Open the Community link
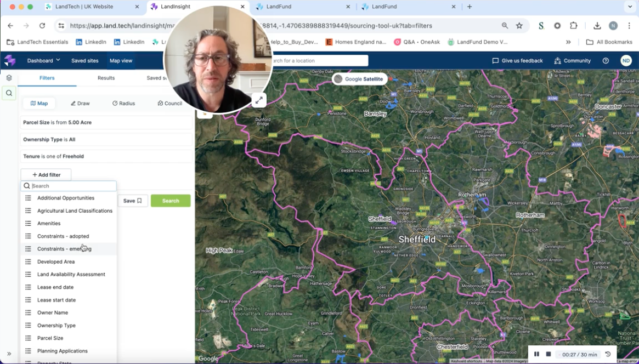639x364 pixels. pyautogui.click(x=573, y=61)
